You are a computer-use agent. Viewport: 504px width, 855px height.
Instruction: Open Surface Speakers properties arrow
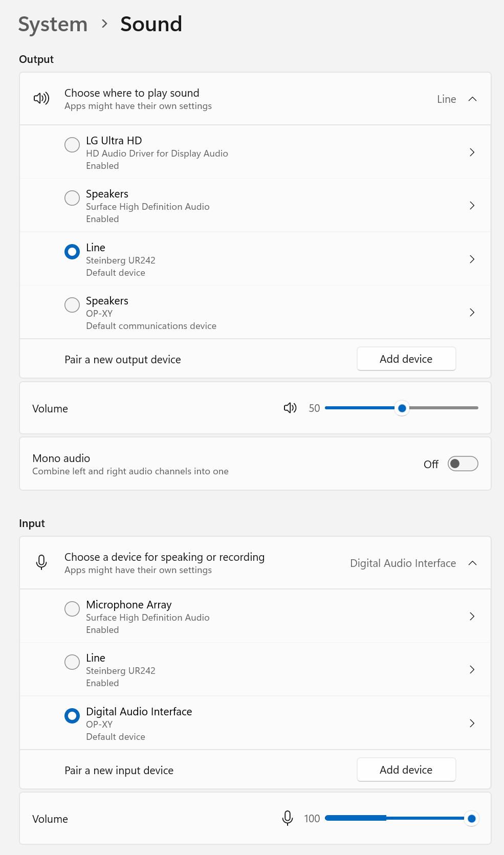click(472, 206)
